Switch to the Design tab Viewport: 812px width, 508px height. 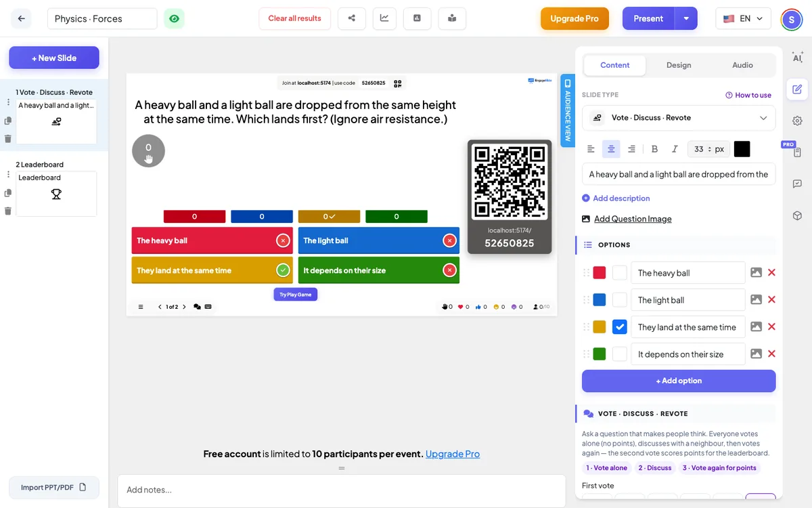point(679,65)
